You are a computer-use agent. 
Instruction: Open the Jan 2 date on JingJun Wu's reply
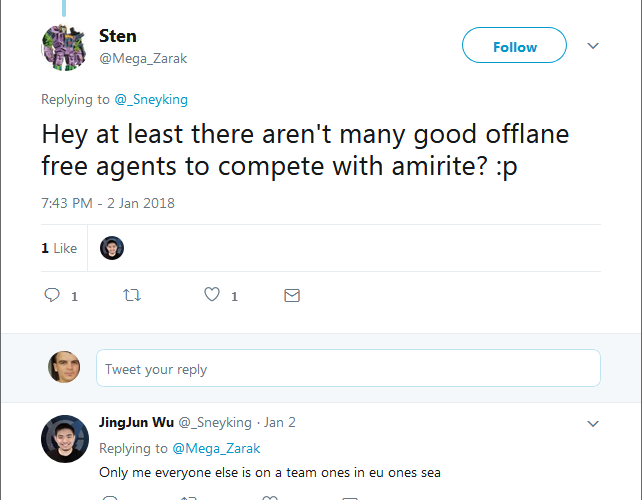(280, 422)
